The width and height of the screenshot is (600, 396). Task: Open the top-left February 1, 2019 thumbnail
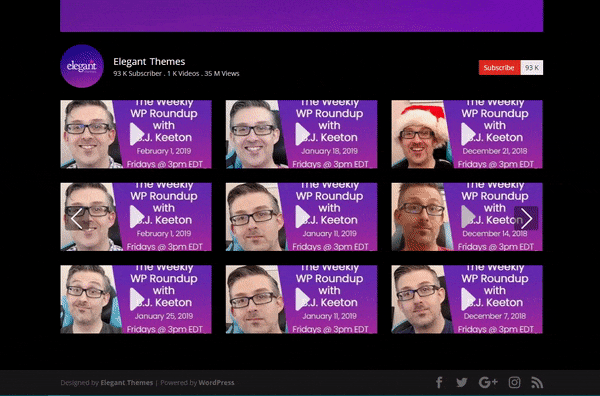coord(136,134)
